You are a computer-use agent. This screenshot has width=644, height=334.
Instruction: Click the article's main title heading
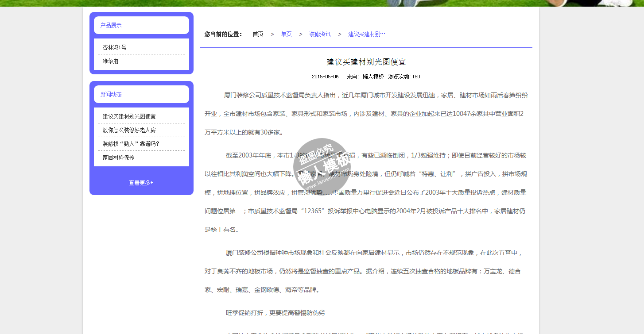[x=366, y=62]
